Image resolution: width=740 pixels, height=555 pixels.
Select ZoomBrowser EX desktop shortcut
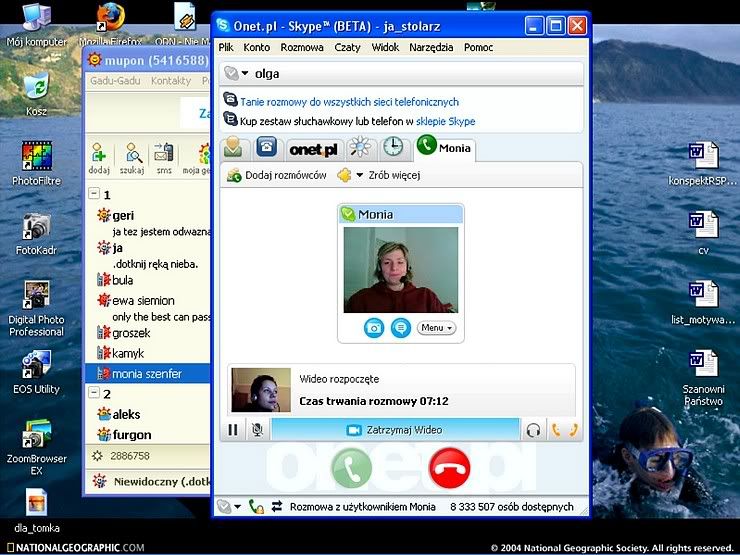point(36,447)
